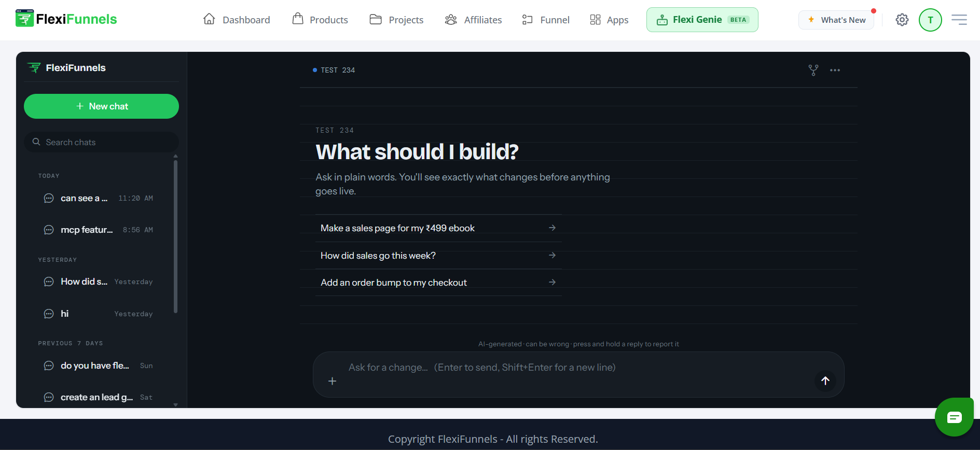Open the green support chat widget
This screenshot has width=980, height=450.
click(954, 417)
